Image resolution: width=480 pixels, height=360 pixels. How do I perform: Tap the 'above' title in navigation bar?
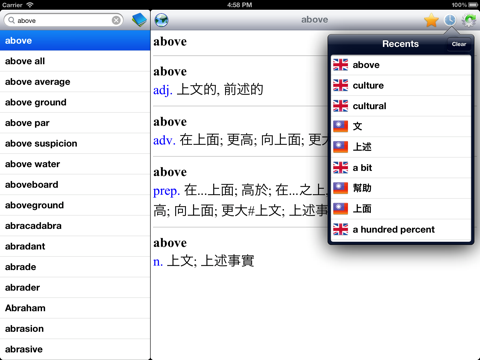315,20
